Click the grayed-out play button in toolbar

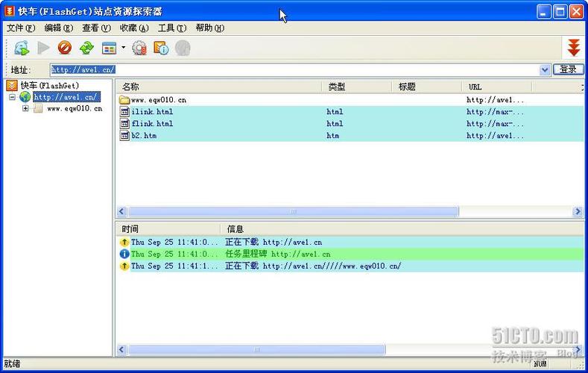click(43, 48)
